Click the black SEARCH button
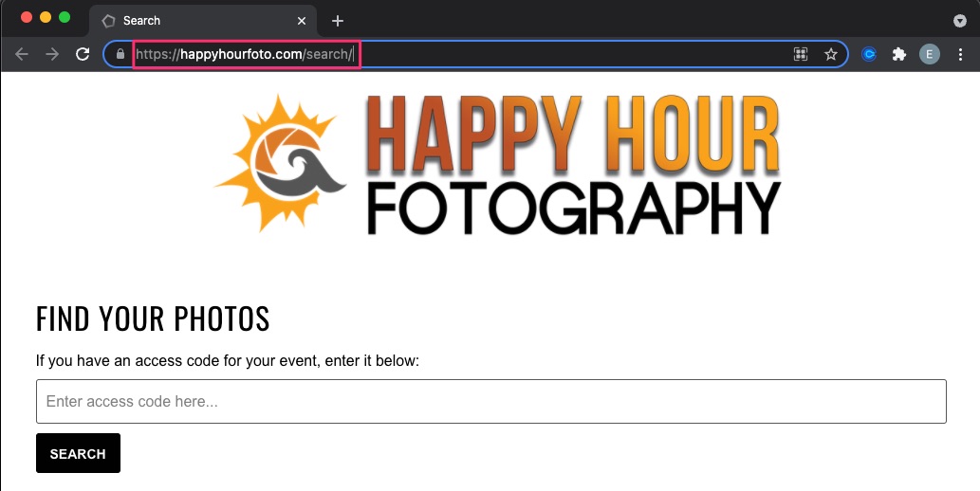The height and width of the screenshot is (491, 980). click(x=78, y=453)
